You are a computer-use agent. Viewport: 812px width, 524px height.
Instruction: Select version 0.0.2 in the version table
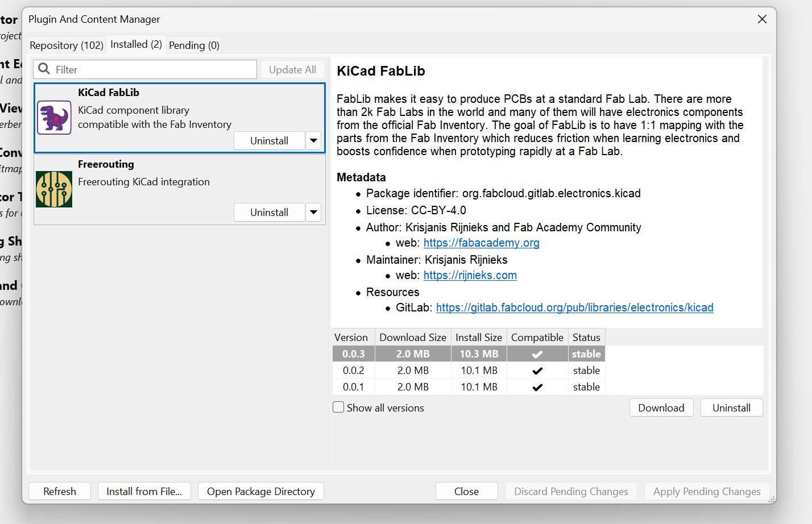(x=351, y=370)
